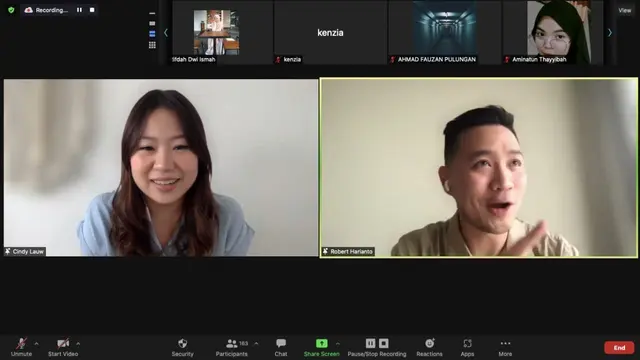Select kenzia participant tile
The image size is (640, 360).
coord(330,32)
